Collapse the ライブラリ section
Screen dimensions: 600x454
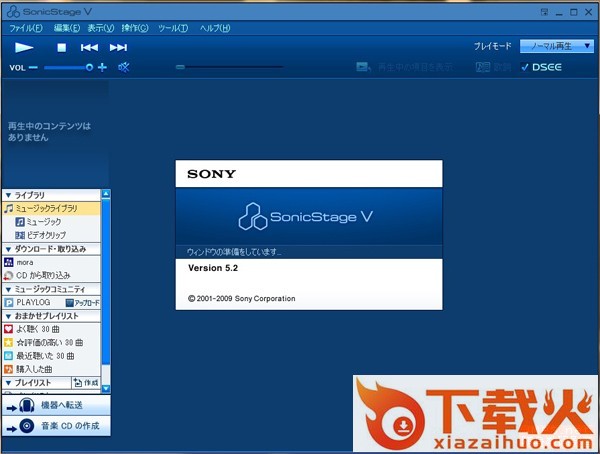pyautogui.click(x=8, y=195)
